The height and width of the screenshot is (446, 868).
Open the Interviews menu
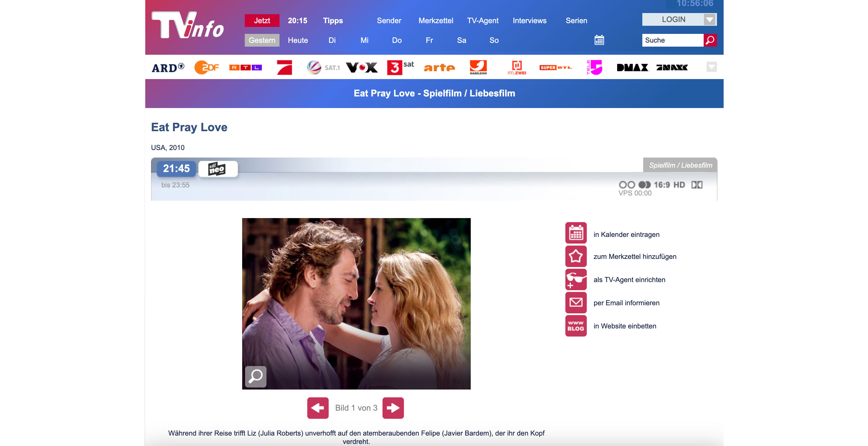[x=529, y=21]
